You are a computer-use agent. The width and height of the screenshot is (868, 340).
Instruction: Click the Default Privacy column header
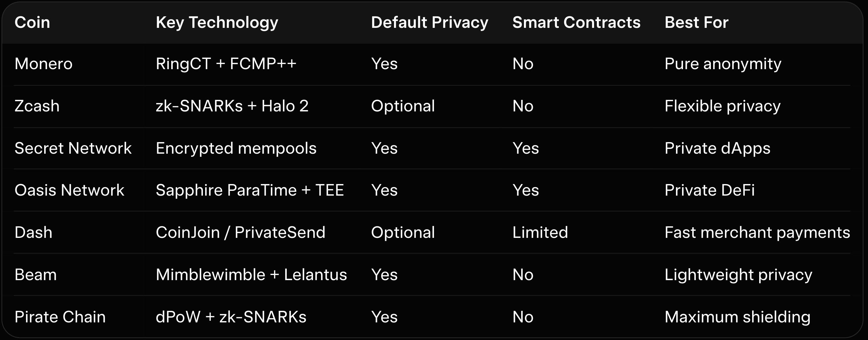pyautogui.click(x=429, y=23)
